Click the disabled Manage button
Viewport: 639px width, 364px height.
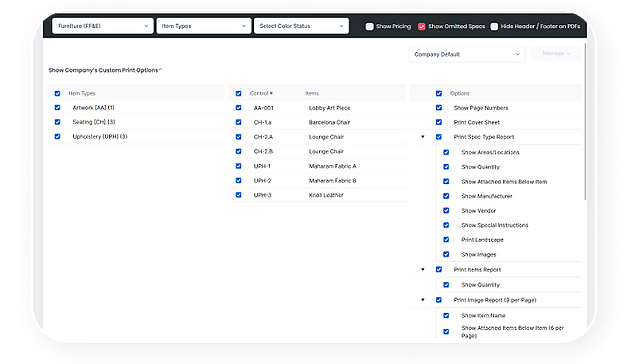(x=556, y=54)
